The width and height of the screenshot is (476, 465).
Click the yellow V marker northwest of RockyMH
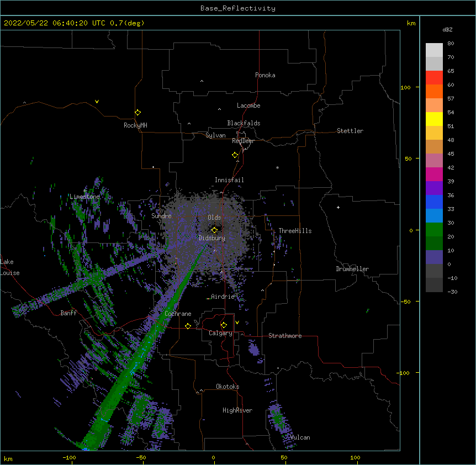(97, 102)
